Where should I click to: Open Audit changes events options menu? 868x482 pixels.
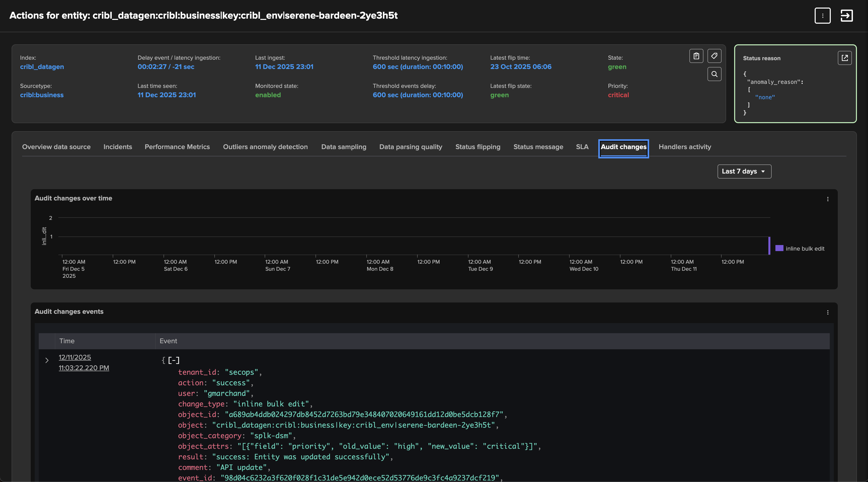pyautogui.click(x=827, y=312)
